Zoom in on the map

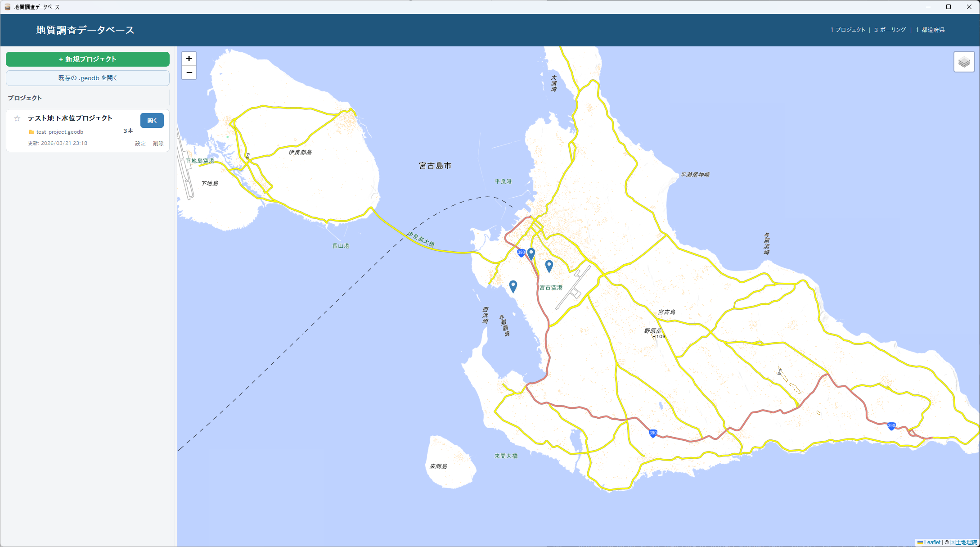(189, 59)
